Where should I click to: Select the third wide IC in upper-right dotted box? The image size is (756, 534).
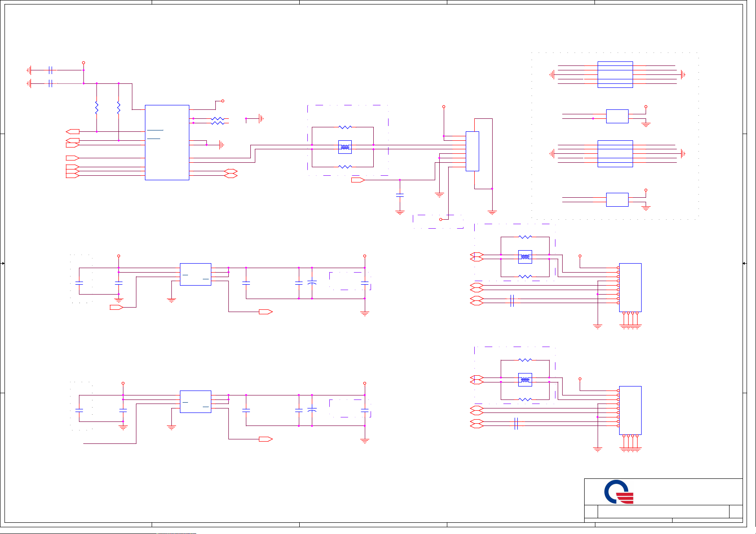[x=615, y=154]
